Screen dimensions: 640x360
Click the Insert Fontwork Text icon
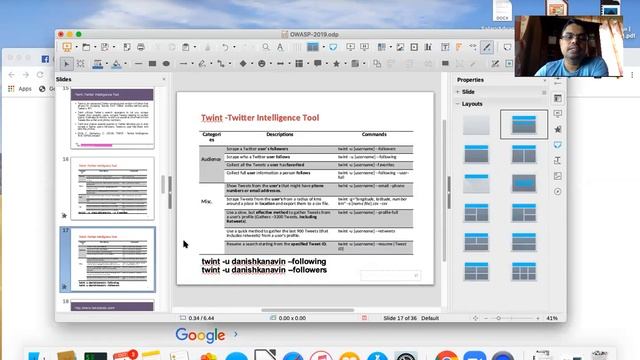coord(459,47)
